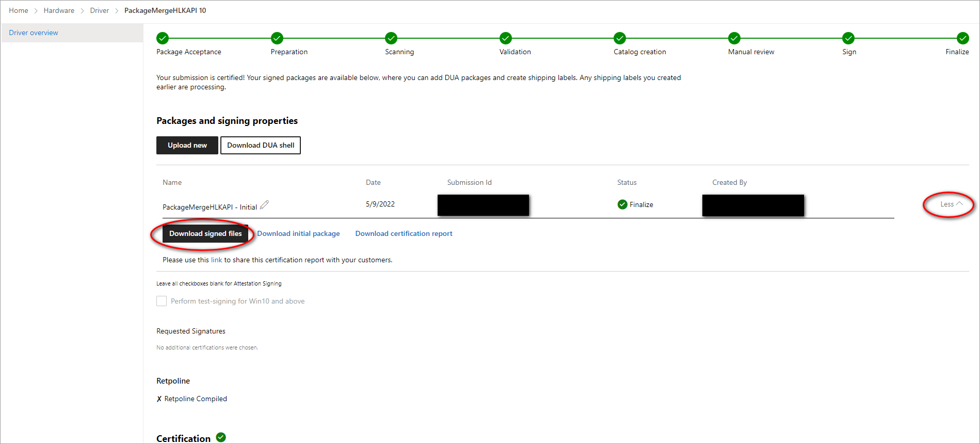Screen dimensions: 980x444
Task: Click the Validation step label
Action: click(515, 52)
